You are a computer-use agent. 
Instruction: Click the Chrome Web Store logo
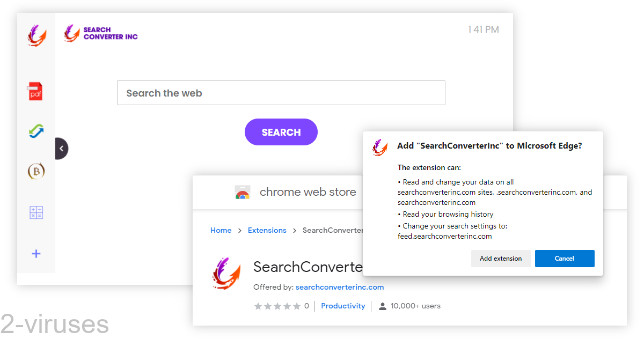242,192
